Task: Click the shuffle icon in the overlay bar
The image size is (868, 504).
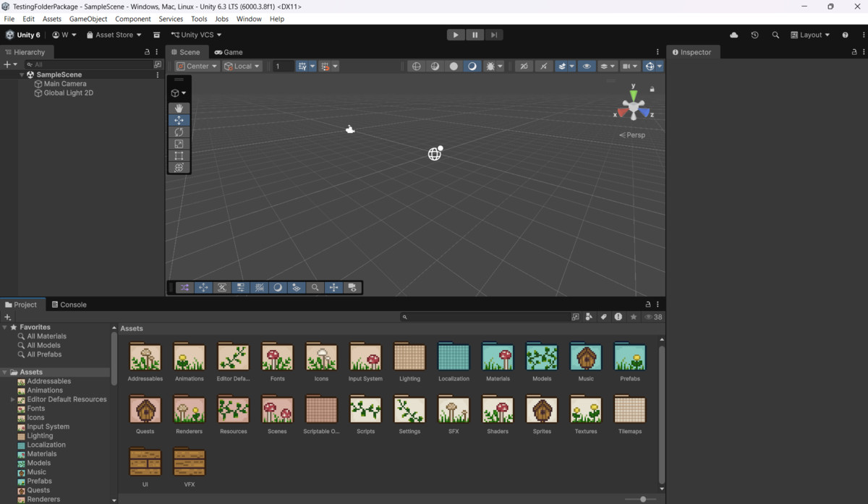Action: pos(184,287)
